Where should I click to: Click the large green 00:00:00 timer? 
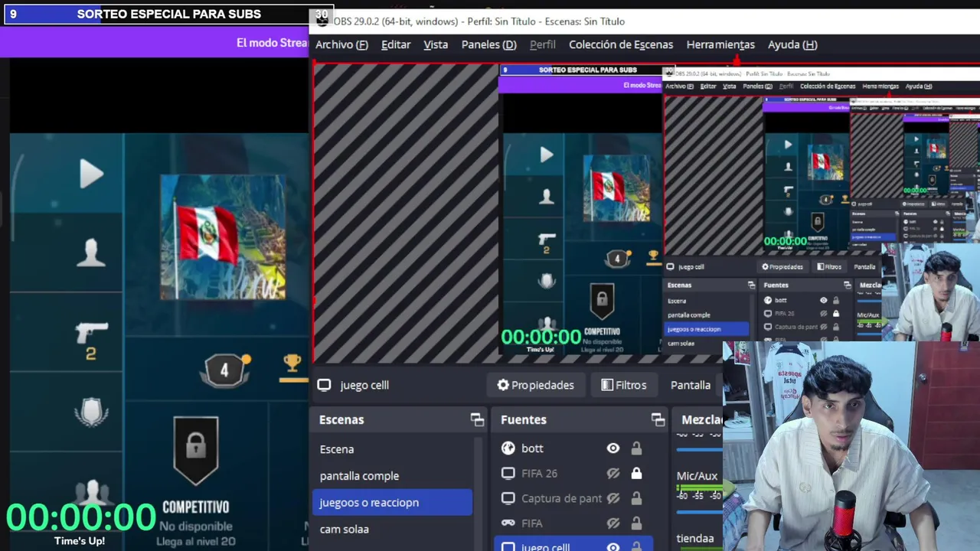click(81, 517)
